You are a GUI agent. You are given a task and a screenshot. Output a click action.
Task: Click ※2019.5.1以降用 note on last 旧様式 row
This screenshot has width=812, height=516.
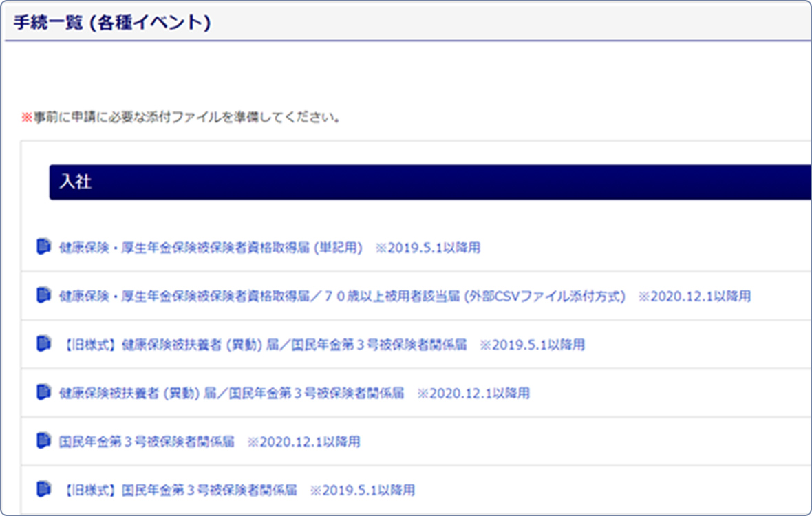[362, 491]
